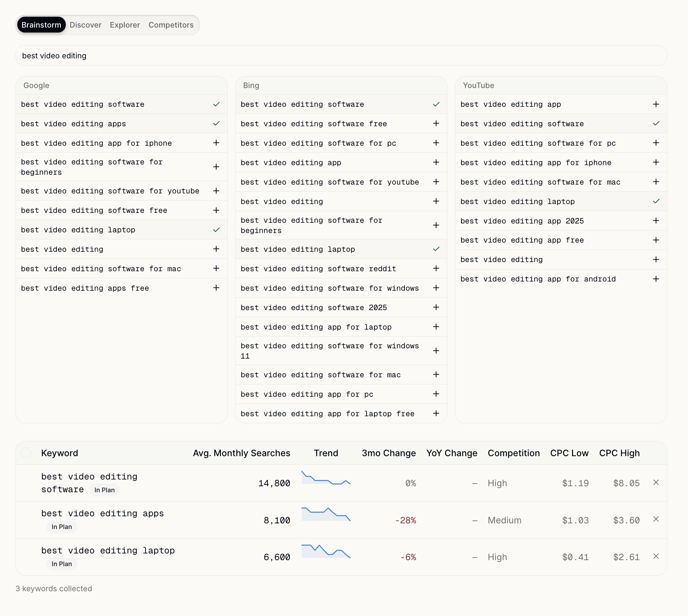
Task: Select the header checkbox above the keyword list
Action: click(x=25, y=453)
